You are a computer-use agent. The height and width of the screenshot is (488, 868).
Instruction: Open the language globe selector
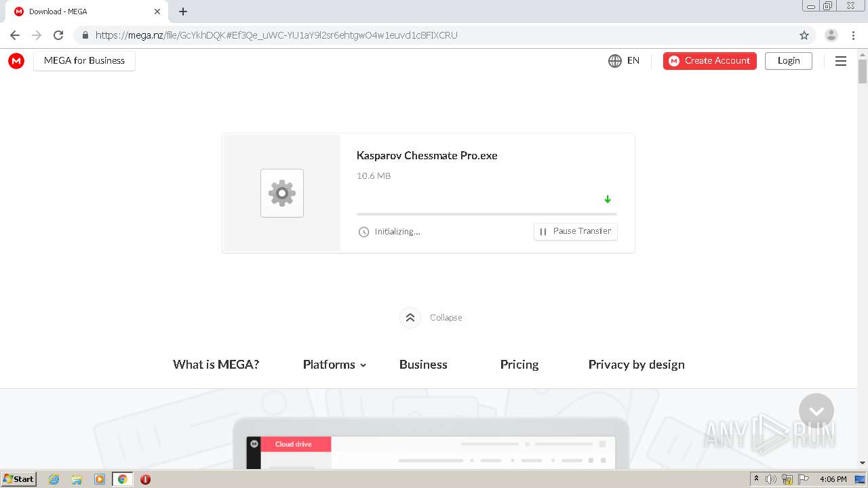[615, 61]
